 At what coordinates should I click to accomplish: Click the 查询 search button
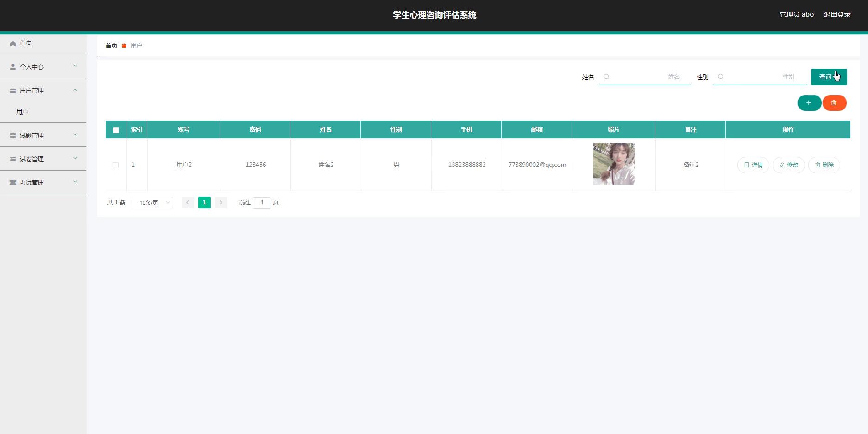point(829,77)
